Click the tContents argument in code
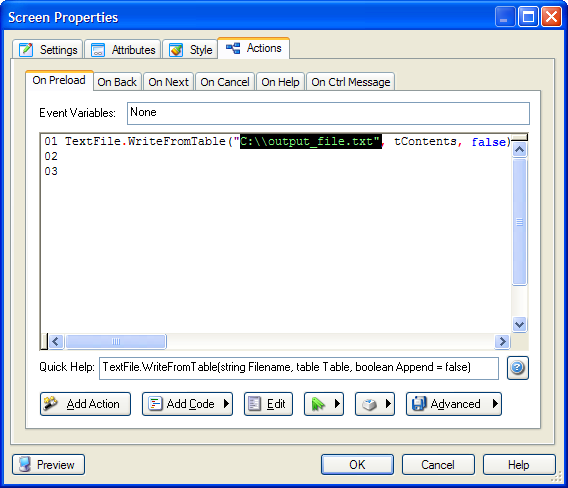 coord(425,141)
